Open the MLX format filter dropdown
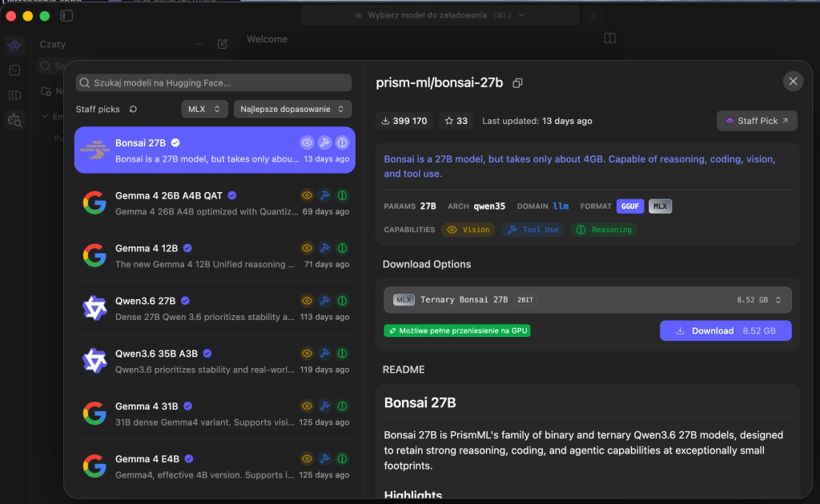The image size is (820, 504). tap(204, 109)
